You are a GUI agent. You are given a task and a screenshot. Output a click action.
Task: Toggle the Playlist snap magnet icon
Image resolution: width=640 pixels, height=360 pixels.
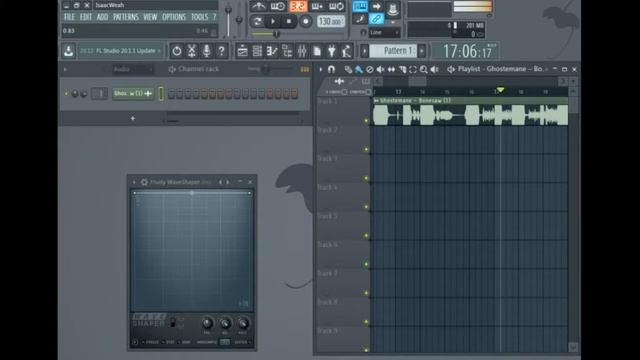331,69
